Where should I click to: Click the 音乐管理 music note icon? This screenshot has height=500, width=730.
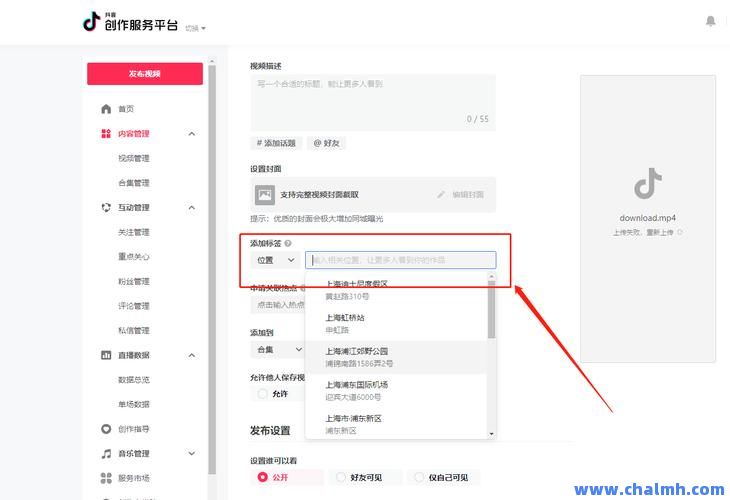(106, 453)
